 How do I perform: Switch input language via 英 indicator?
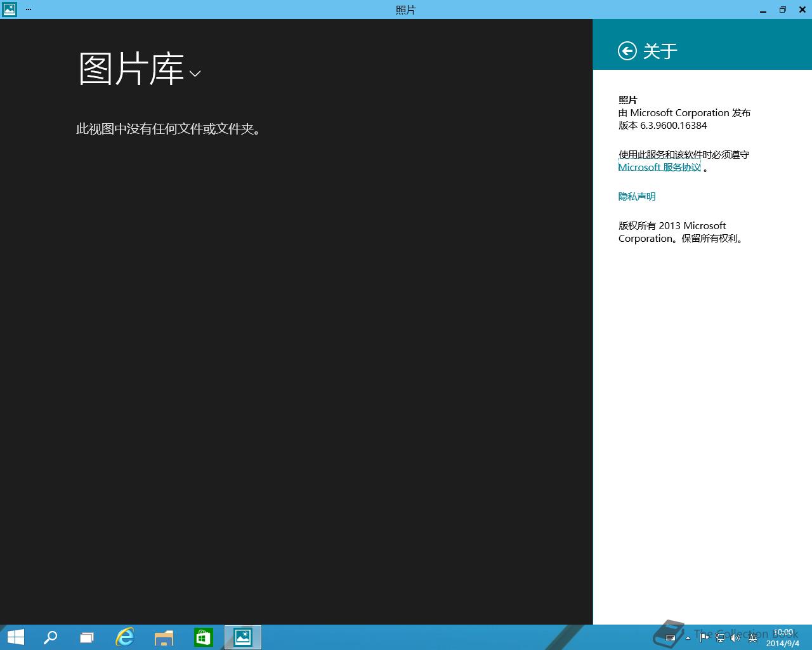click(752, 638)
